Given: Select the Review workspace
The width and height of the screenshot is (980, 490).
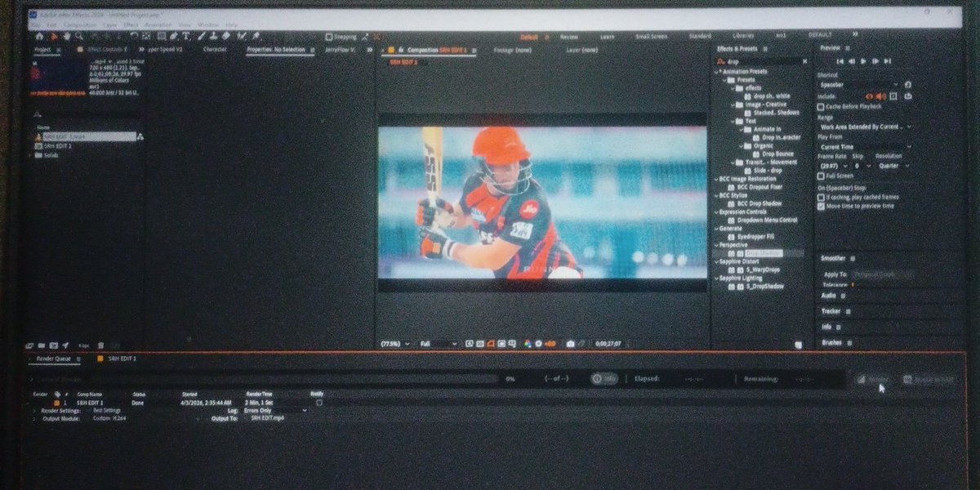Looking at the screenshot, I should (568, 36).
